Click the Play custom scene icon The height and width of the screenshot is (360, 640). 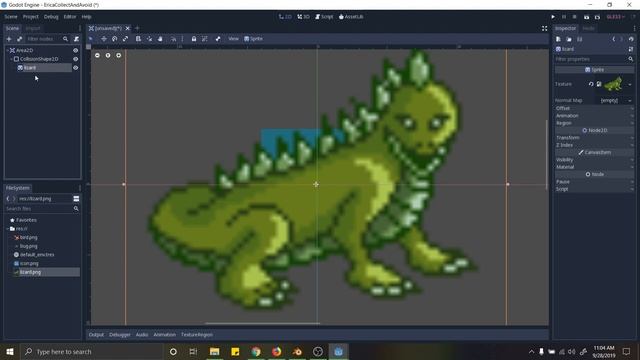pos(597,17)
